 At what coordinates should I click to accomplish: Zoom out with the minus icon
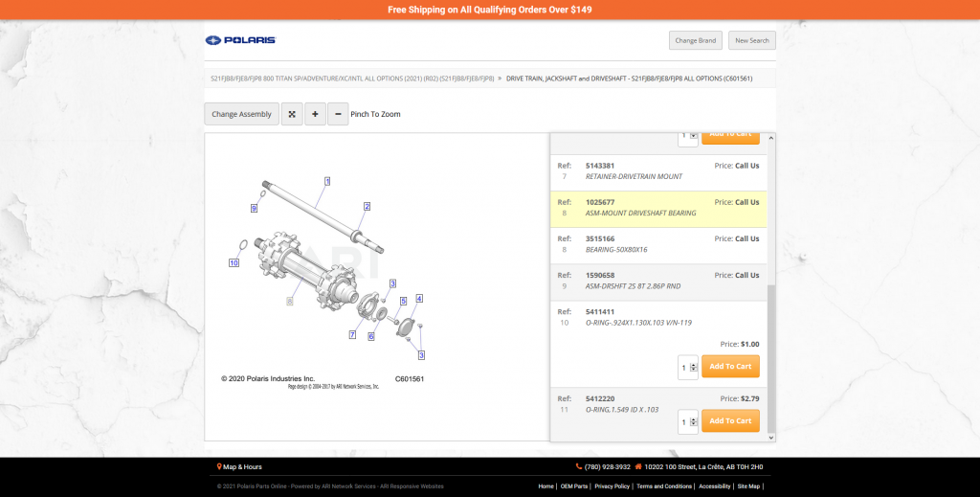point(338,114)
